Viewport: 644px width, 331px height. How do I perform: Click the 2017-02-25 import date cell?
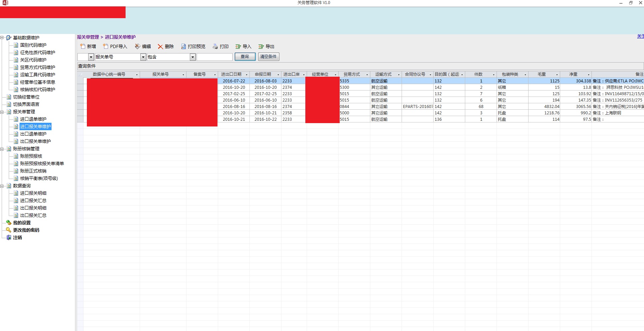[x=234, y=94]
